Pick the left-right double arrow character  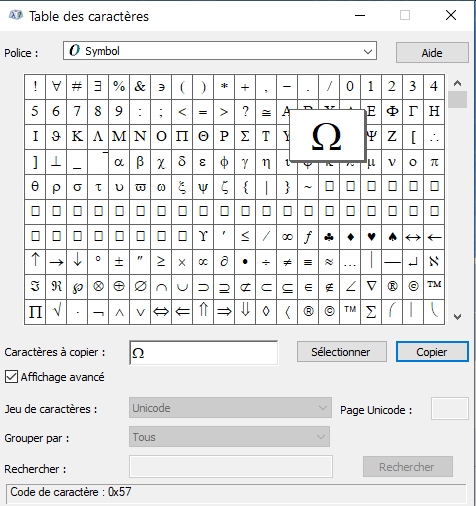[x=161, y=312]
